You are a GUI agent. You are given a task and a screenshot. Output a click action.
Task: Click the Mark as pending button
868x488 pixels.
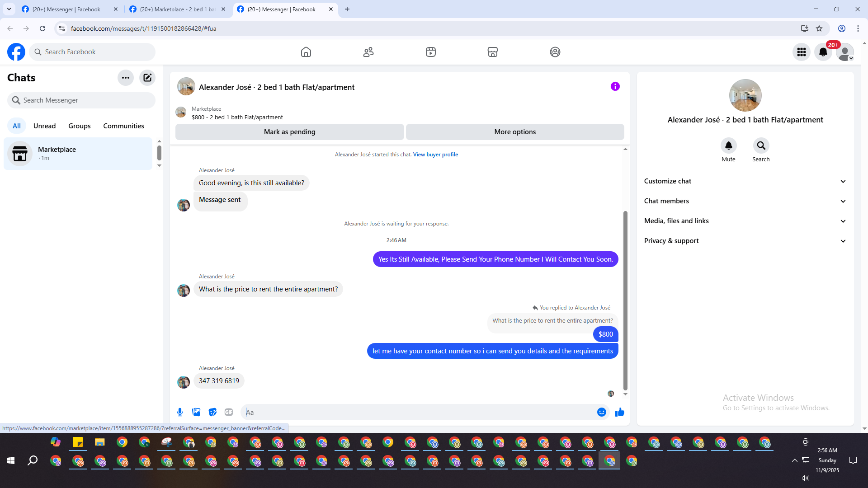(x=289, y=132)
